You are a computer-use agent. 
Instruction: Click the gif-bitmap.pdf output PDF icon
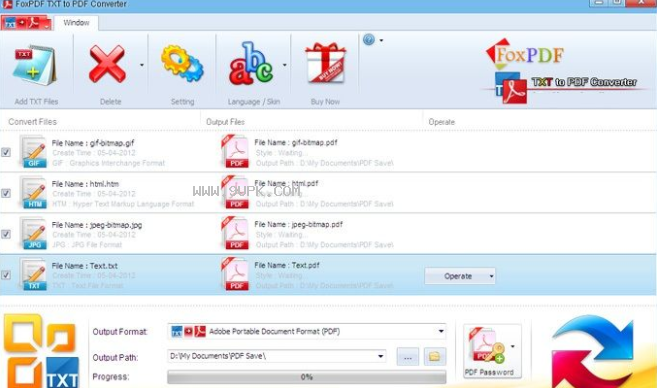[x=235, y=152]
